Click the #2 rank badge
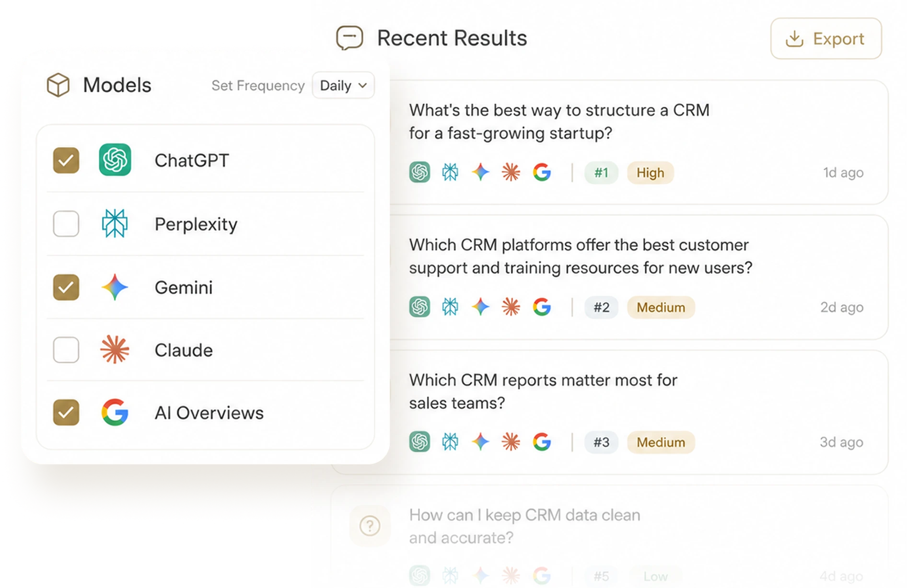The height and width of the screenshot is (588, 907). (601, 307)
